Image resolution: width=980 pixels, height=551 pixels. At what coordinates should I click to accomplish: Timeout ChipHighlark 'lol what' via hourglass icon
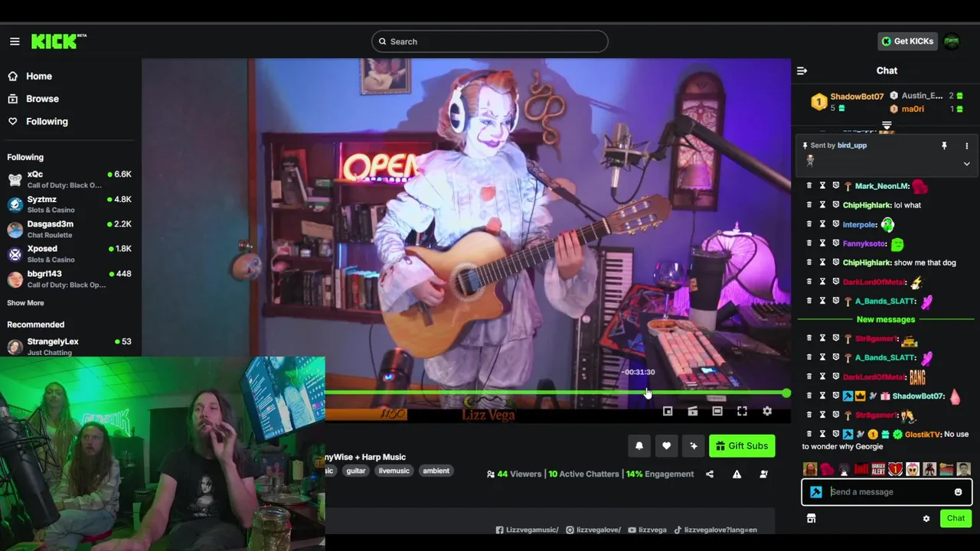[x=822, y=205]
